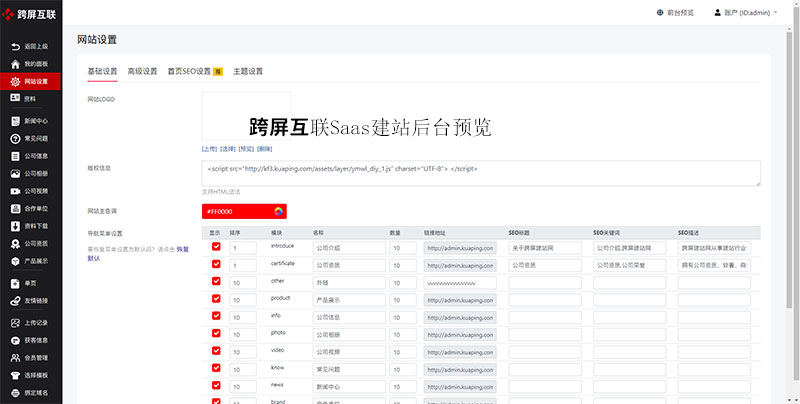The height and width of the screenshot is (404, 800).
Task: Select the 网站设置 gear icon
Action: (x=15, y=82)
